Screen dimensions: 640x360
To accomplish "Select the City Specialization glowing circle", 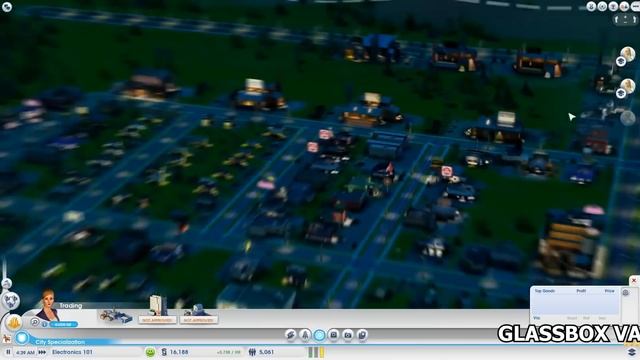I will coord(22,338).
